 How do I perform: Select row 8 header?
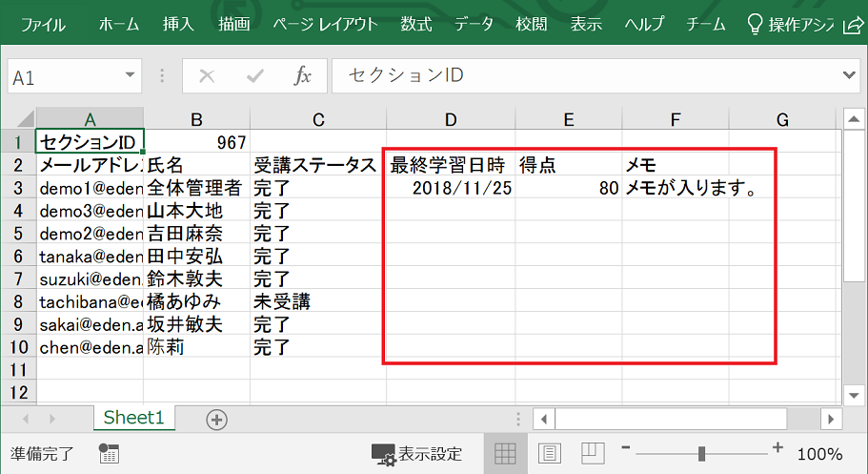pos(18,301)
